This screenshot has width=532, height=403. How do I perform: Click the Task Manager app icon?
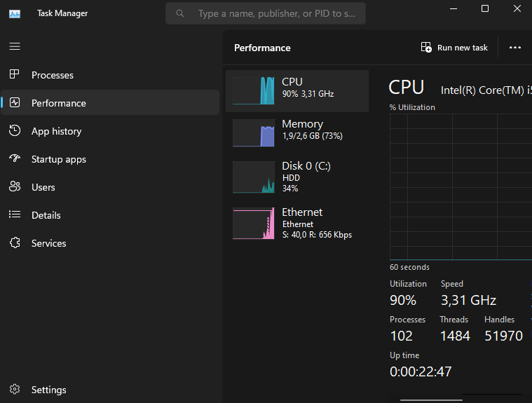point(15,13)
